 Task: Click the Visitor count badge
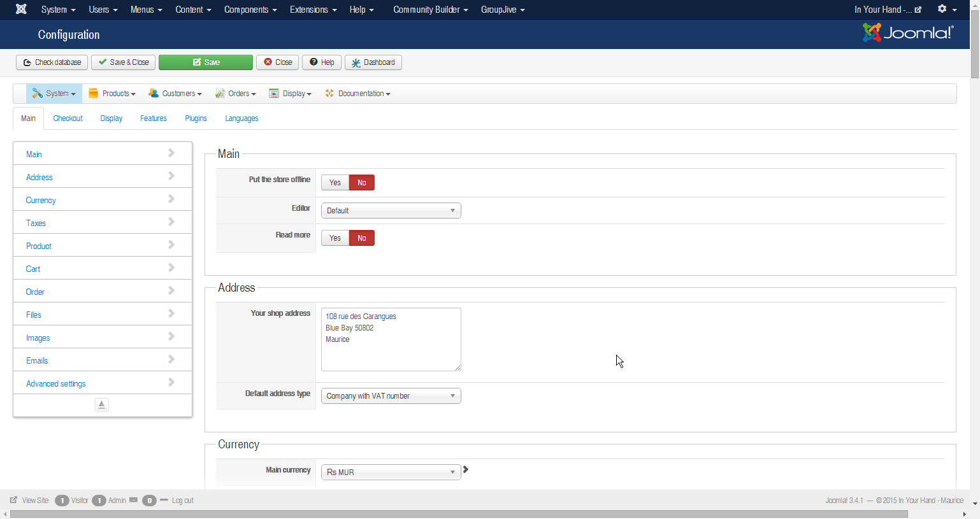pyautogui.click(x=62, y=501)
